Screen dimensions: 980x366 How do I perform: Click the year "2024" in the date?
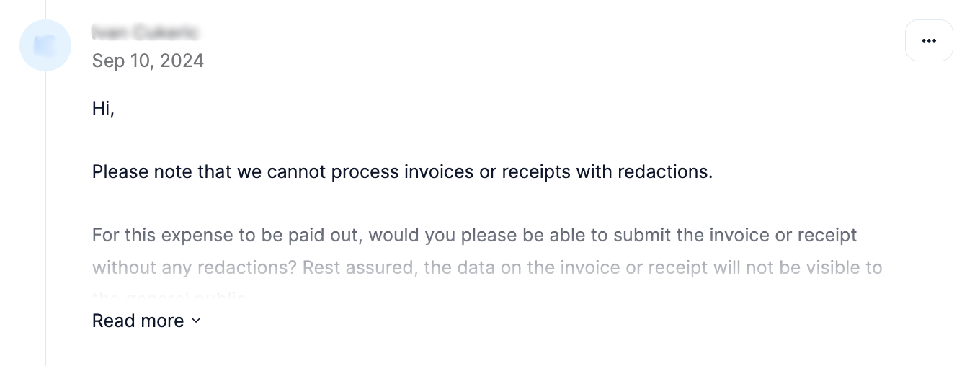coord(182,61)
